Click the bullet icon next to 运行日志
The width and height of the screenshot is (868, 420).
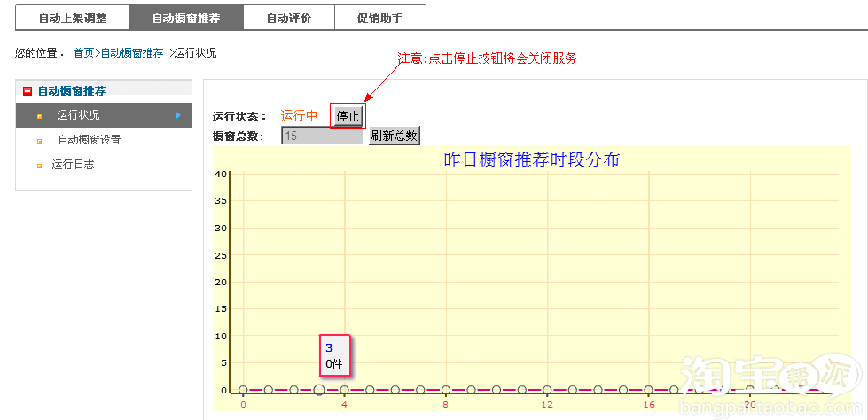click(x=39, y=166)
